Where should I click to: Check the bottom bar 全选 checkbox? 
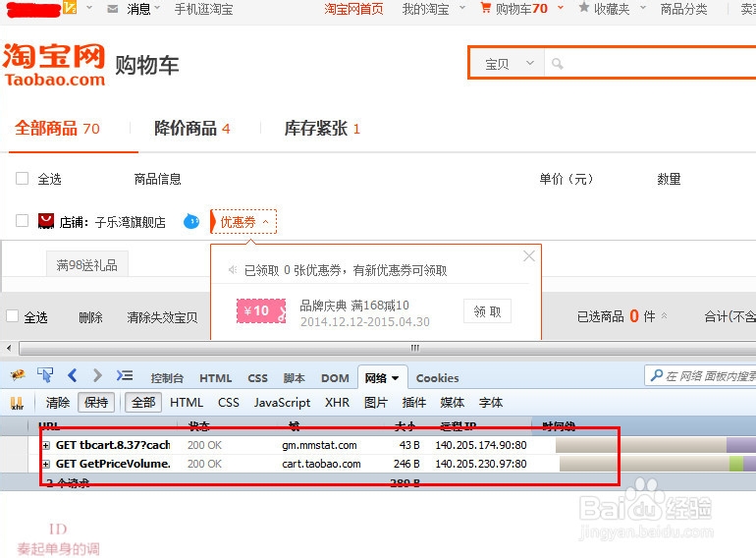pyautogui.click(x=12, y=316)
